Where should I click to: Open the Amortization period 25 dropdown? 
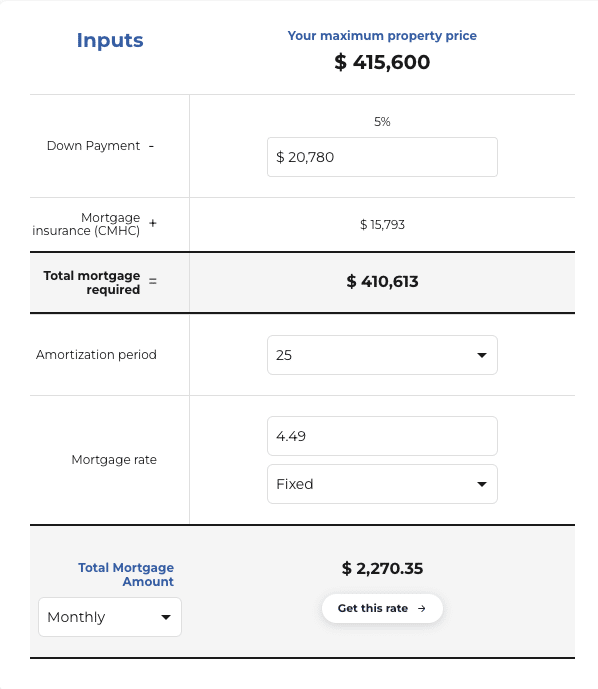click(x=382, y=355)
